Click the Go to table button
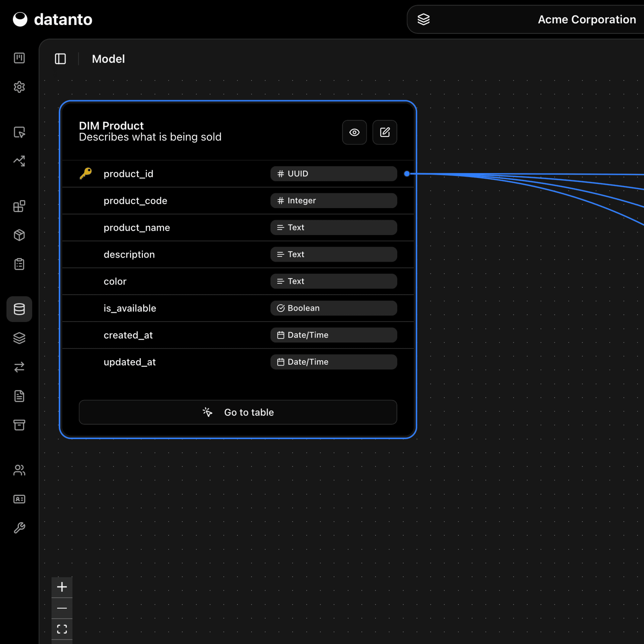 click(238, 412)
